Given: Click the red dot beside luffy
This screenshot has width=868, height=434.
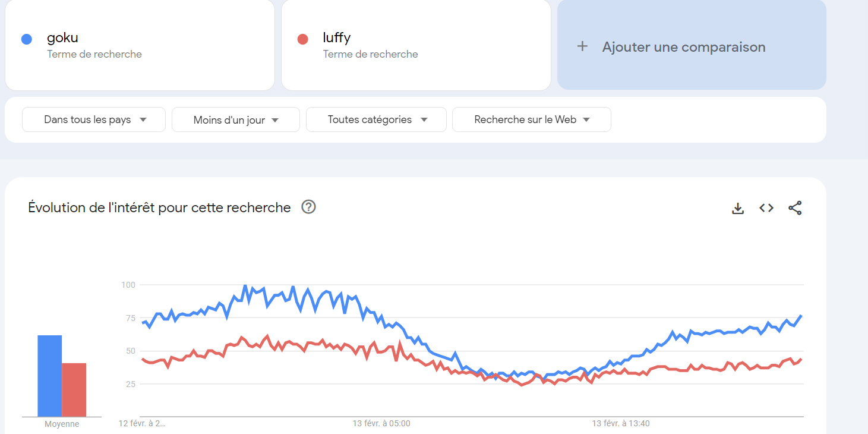Looking at the screenshot, I should point(302,39).
